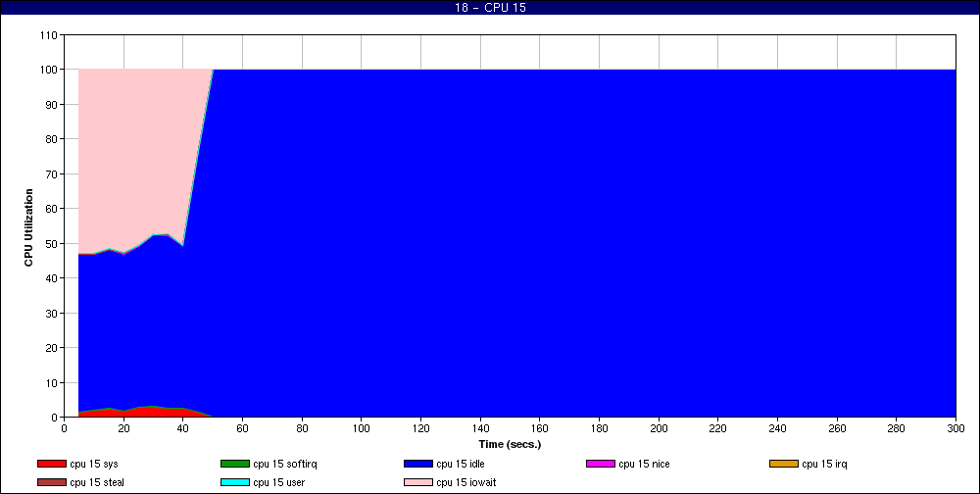Click the cyan cpu 15 user legend swatch
Image resolution: width=980 pixels, height=494 pixels.
pos(235,483)
